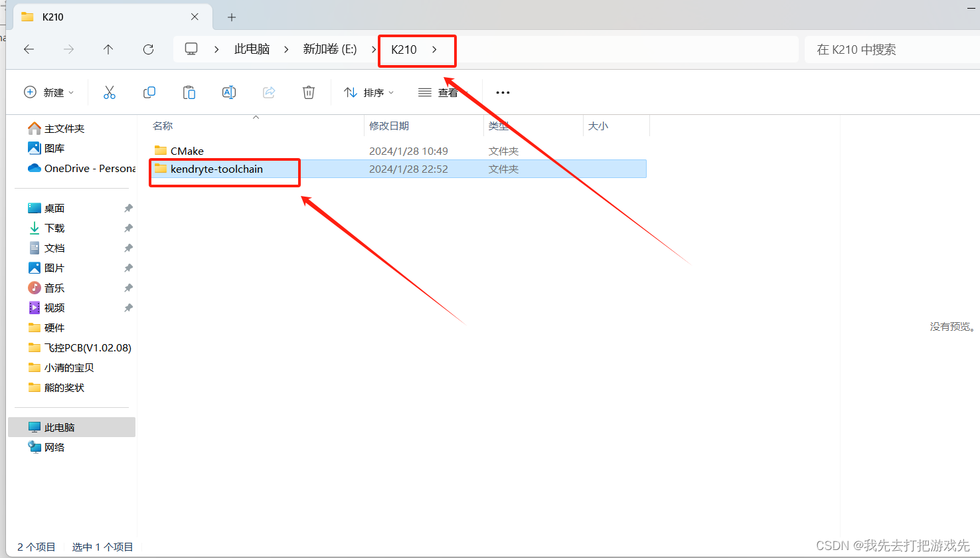Click the K210 breadcrumb segment
980x558 pixels.
pyautogui.click(x=404, y=49)
